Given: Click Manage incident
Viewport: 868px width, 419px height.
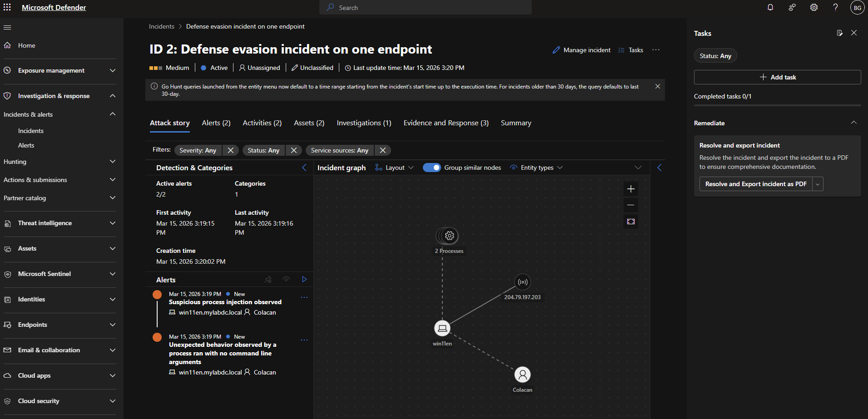Looking at the screenshot, I should click(582, 50).
